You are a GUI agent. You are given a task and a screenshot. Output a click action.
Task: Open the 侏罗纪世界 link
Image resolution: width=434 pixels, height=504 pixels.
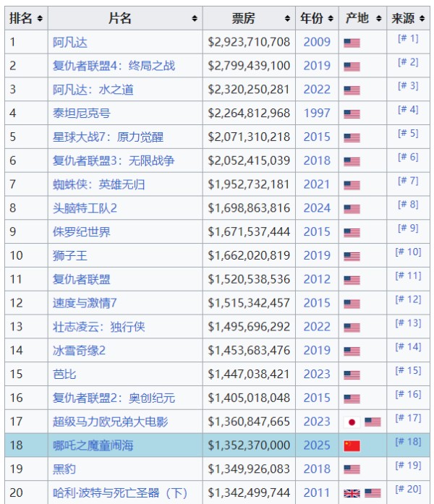pos(81,231)
